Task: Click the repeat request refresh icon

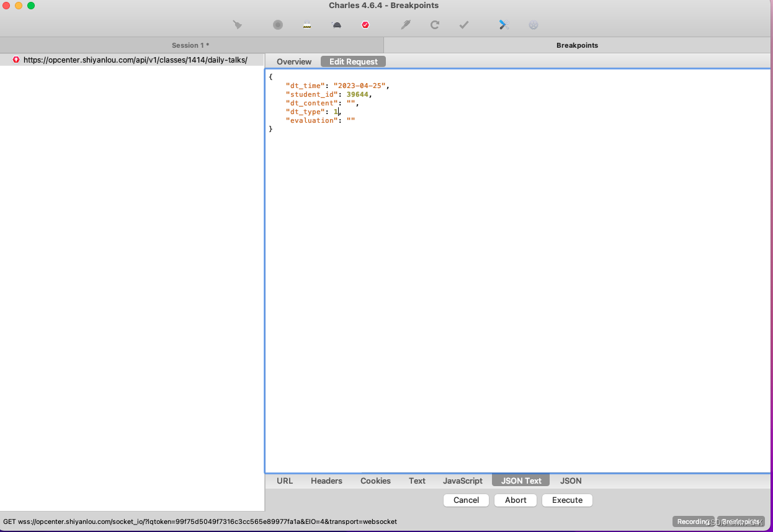Action: click(435, 25)
